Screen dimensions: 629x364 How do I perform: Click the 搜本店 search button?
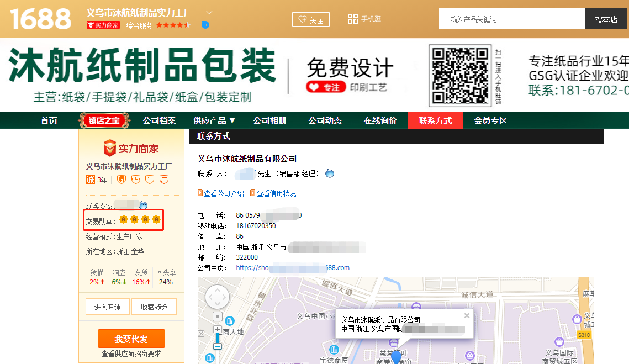click(606, 19)
